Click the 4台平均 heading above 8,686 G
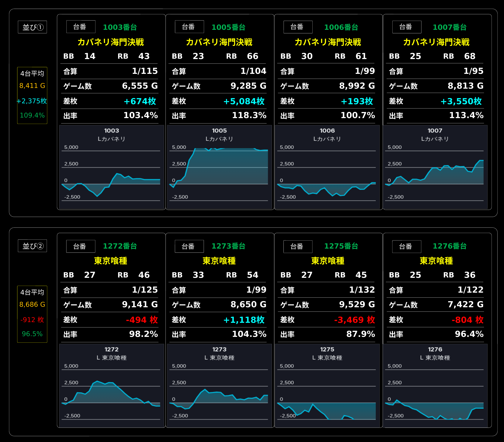Screen dimensions: 504x442 point(32,292)
